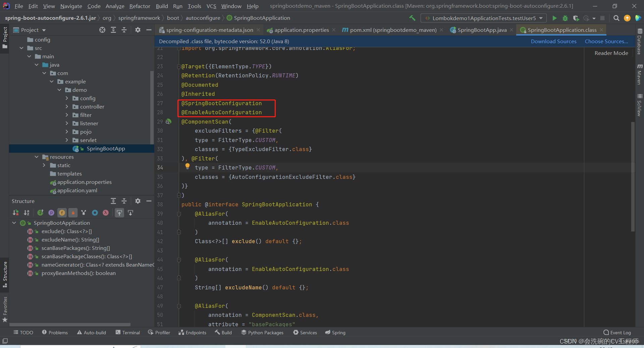
Task: Select Opened File target icon in Project panel
Action: [102, 30]
